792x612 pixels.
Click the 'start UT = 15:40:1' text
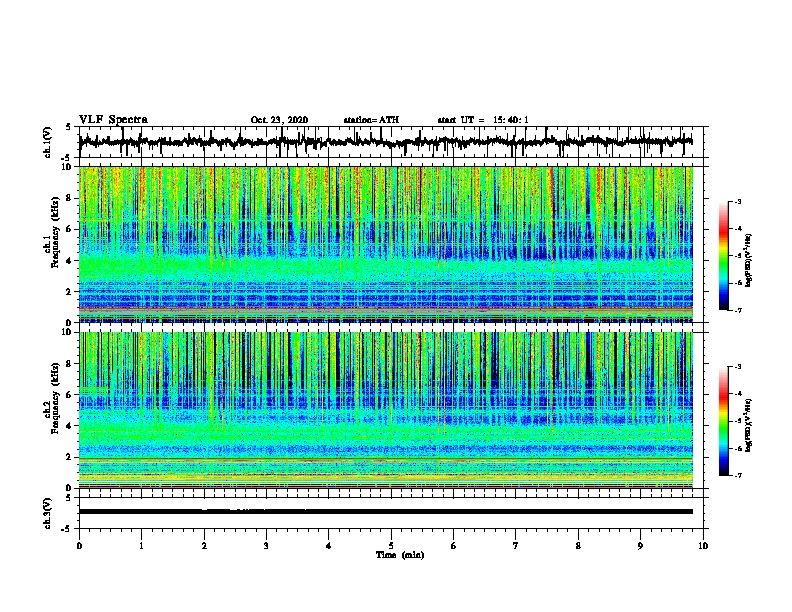pyautogui.click(x=483, y=120)
